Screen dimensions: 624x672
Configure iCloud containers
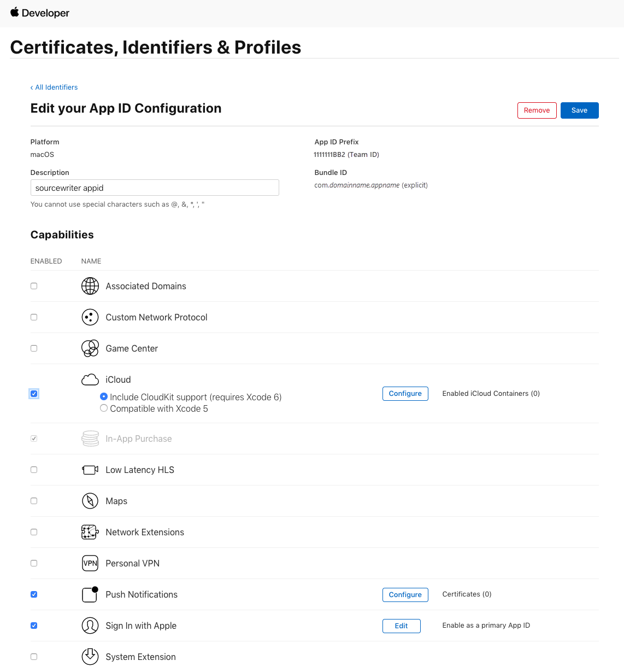[405, 394]
